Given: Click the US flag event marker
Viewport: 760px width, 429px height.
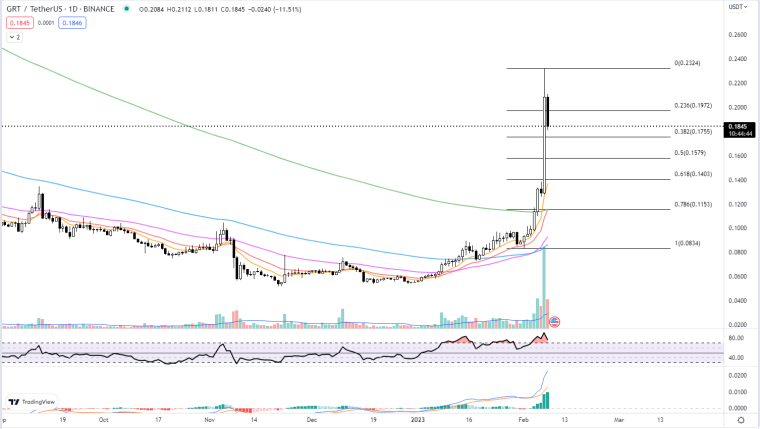Looking at the screenshot, I should click(x=555, y=321).
